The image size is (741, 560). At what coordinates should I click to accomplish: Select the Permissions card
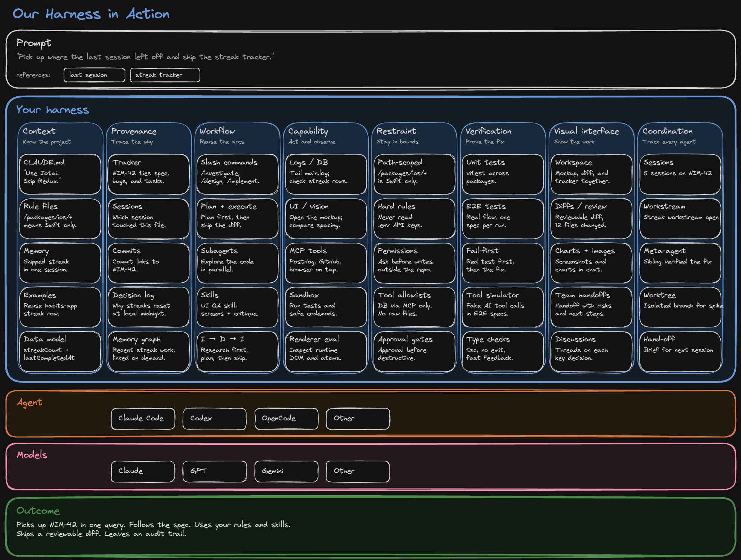pos(415,263)
